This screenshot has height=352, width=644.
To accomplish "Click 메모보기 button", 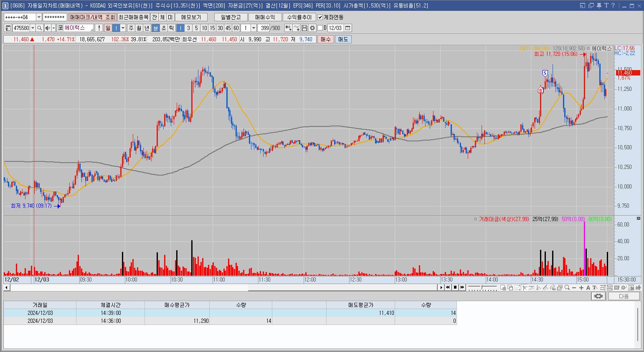I will pyautogui.click(x=191, y=17).
